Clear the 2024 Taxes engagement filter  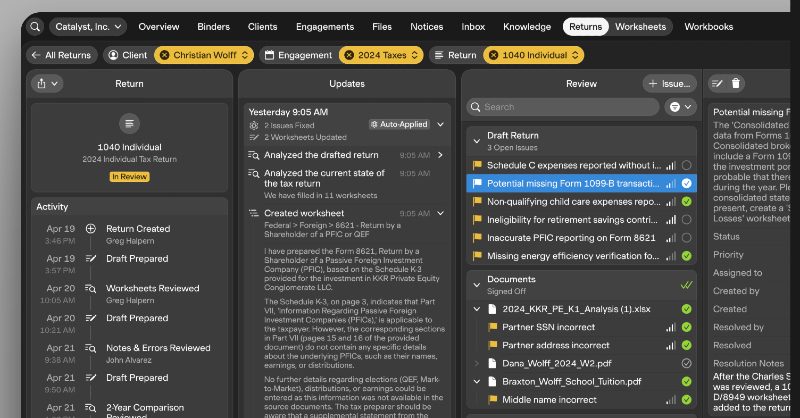tap(350, 55)
